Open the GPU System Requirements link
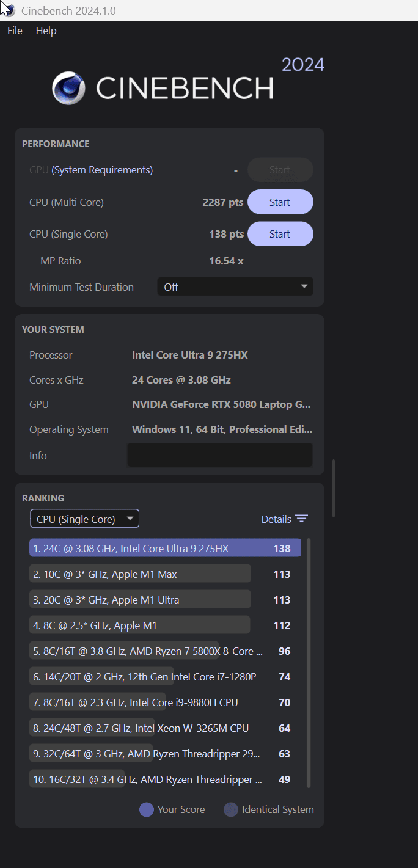The width and height of the screenshot is (418, 868). [x=102, y=170]
